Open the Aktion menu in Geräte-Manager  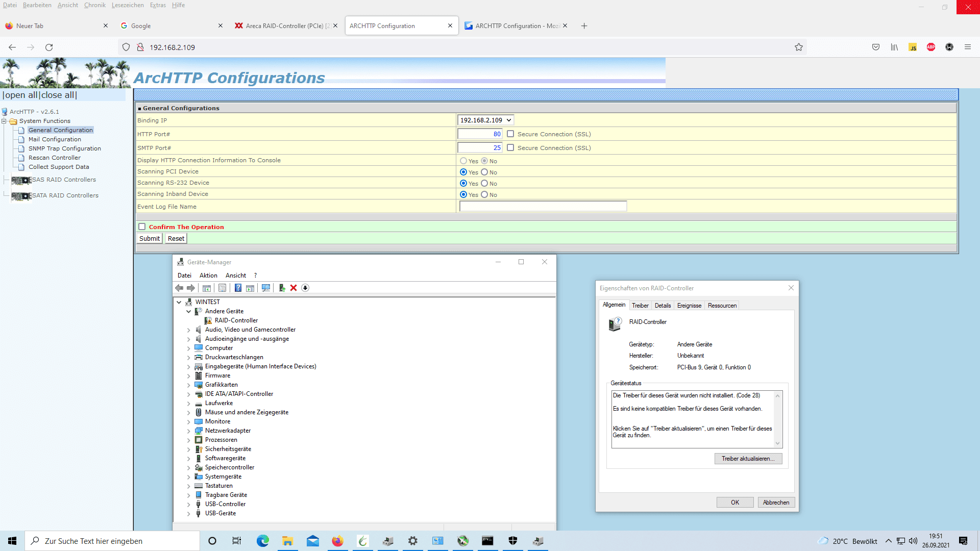click(x=208, y=275)
